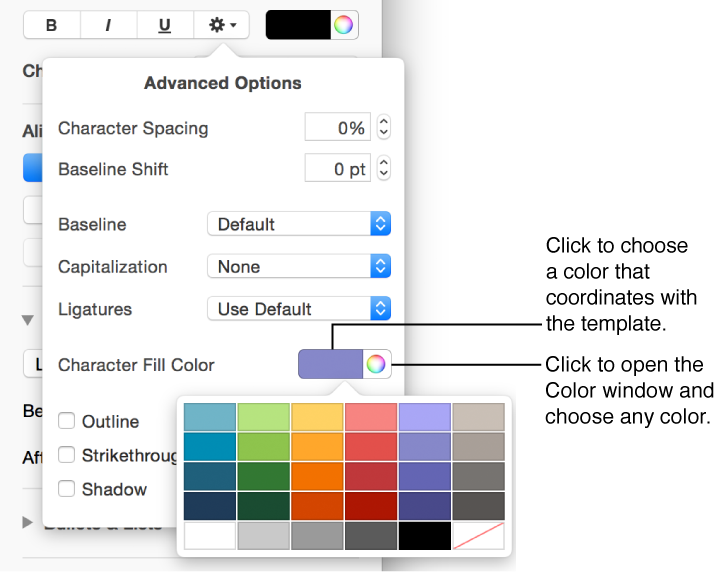
Task: Select the indigo purple swatch in third row
Action: pyautogui.click(x=425, y=477)
